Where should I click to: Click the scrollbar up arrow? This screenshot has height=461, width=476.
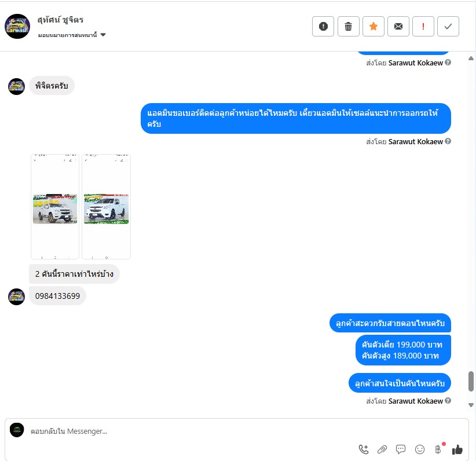pyautogui.click(x=471, y=58)
